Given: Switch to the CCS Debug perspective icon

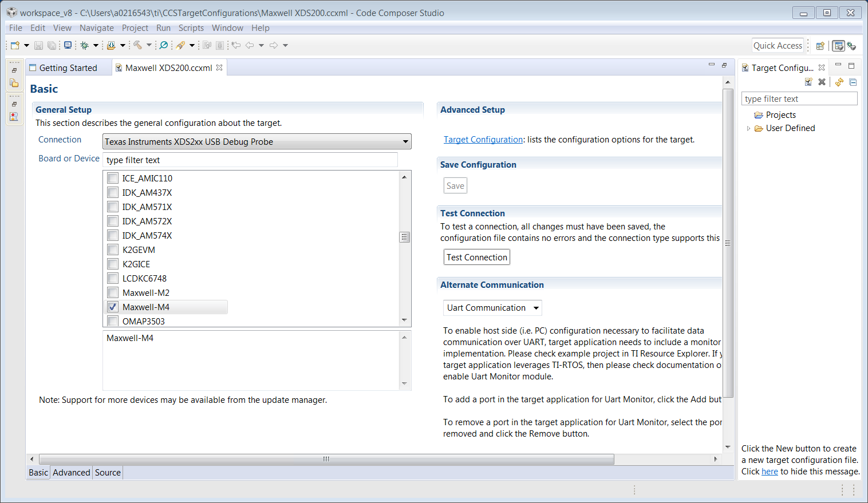Looking at the screenshot, I should tap(851, 46).
